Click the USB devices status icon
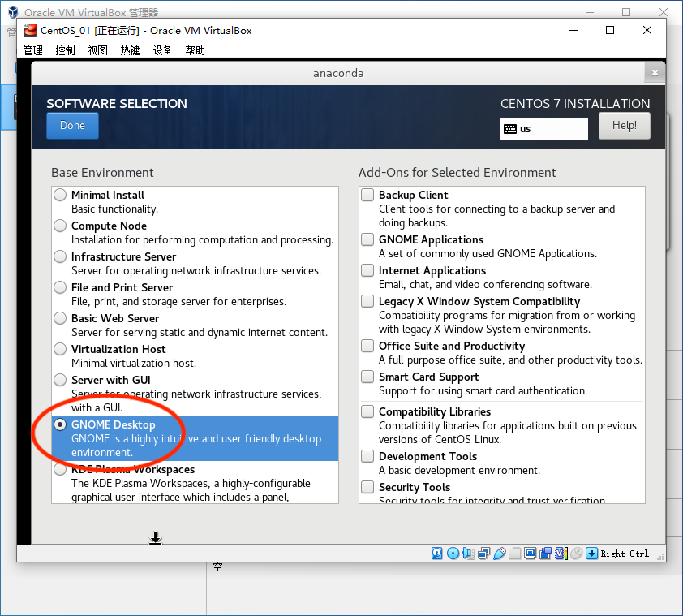683x616 pixels. (499, 554)
